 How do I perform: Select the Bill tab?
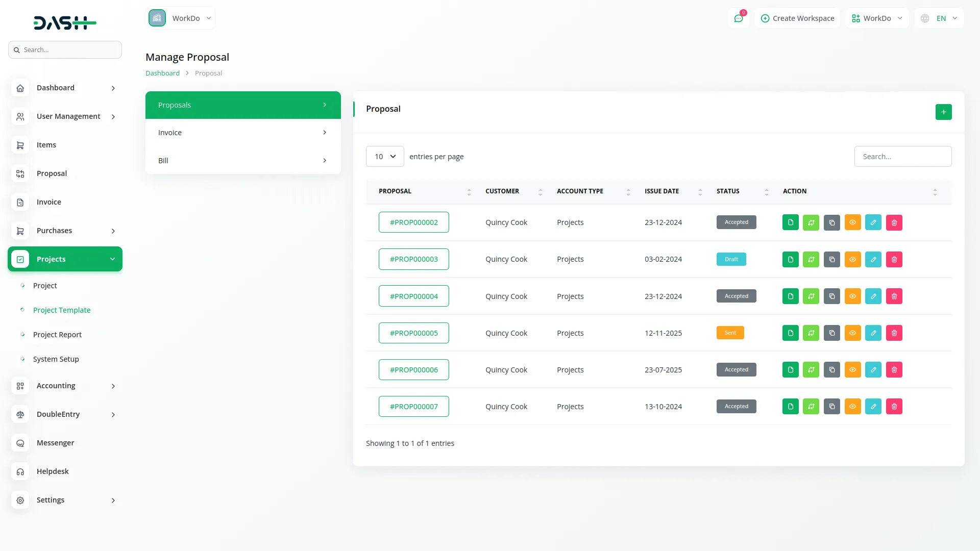[x=242, y=160]
